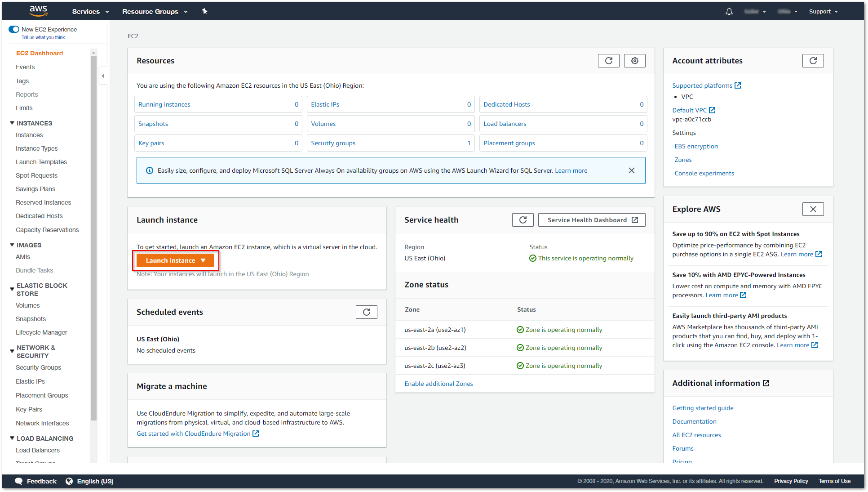Collapse the ELASTIC BLOCK STORE section
Image resolution: width=868 pixels, height=492 pixels.
(12, 289)
